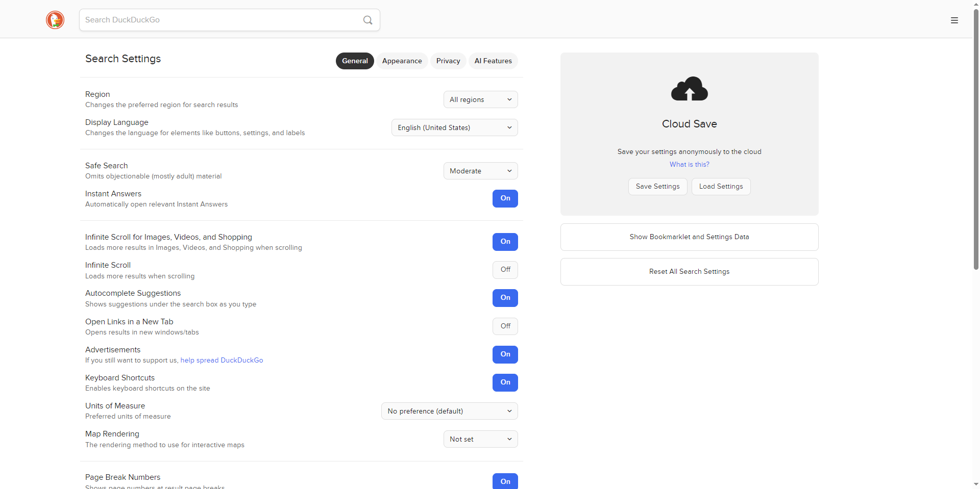Screen dimensions: 980x489
Task: Click the Units of Measure label
Action: 115,406
